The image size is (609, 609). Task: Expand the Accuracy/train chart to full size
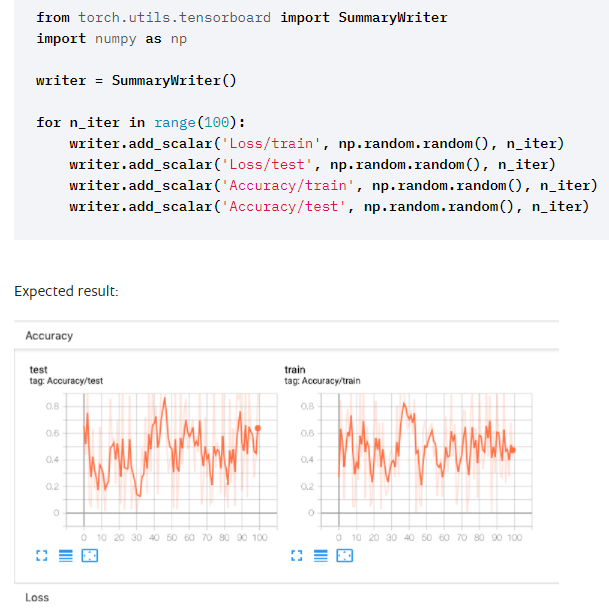295,555
